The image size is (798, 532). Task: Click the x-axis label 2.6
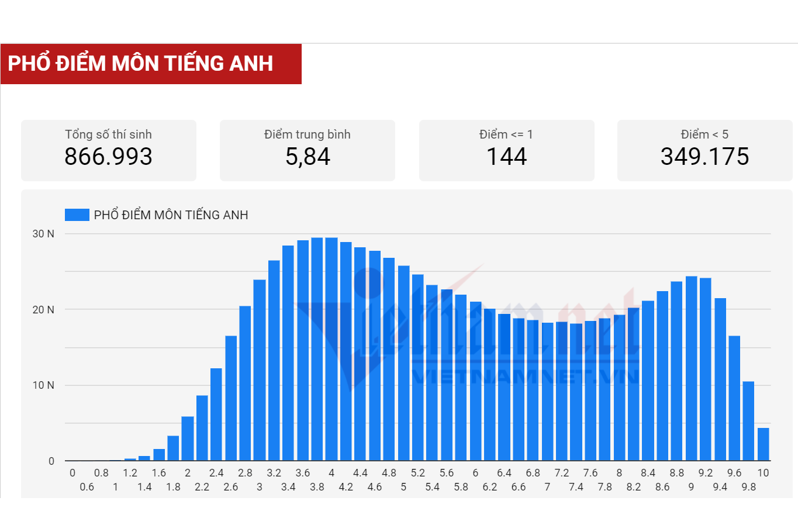coord(230,487)
